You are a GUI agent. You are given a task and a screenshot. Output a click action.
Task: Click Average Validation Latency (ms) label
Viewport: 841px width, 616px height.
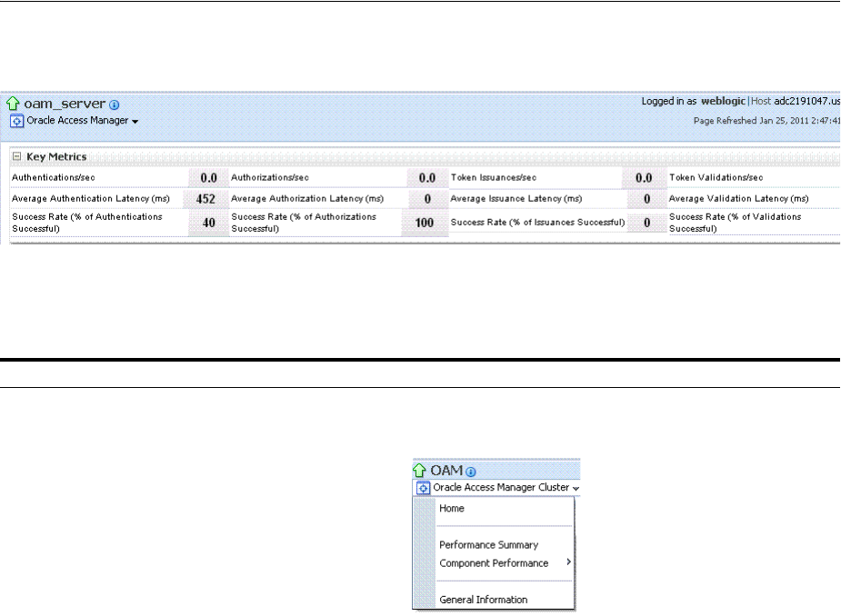[738, 198]
